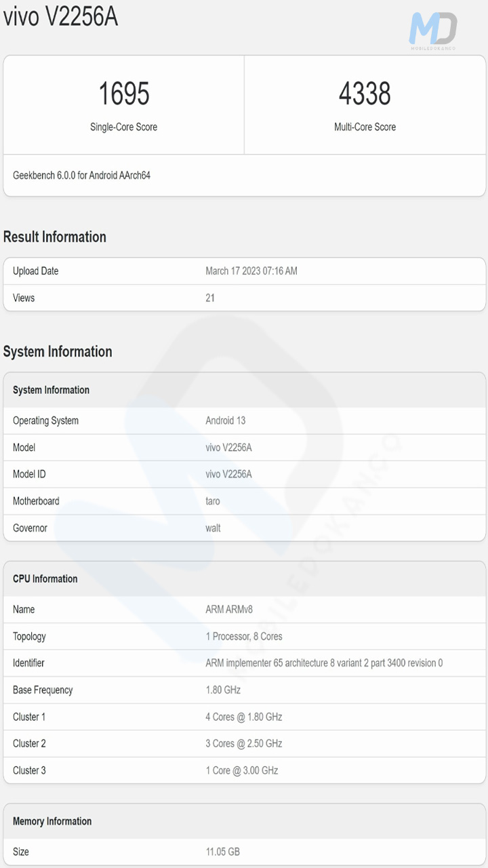Select the multi-core score 4338
Viewport: 488px width, 868px height.
tap(365, 94)
